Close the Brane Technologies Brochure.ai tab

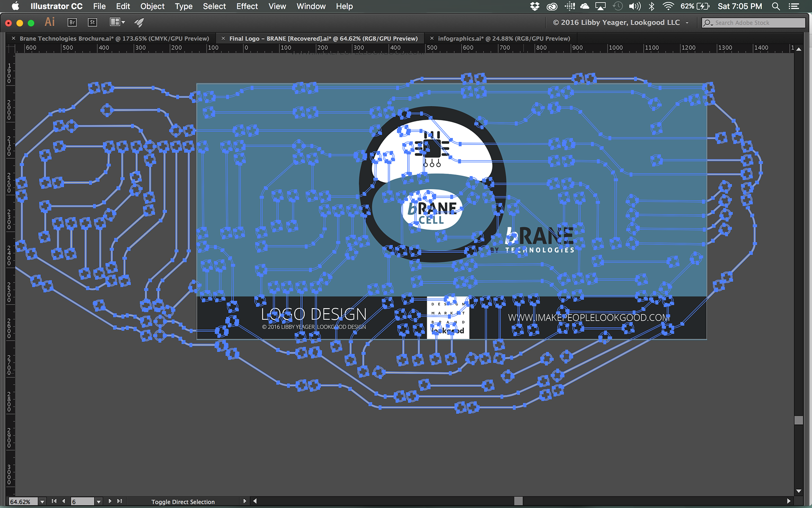click(14, 38)
